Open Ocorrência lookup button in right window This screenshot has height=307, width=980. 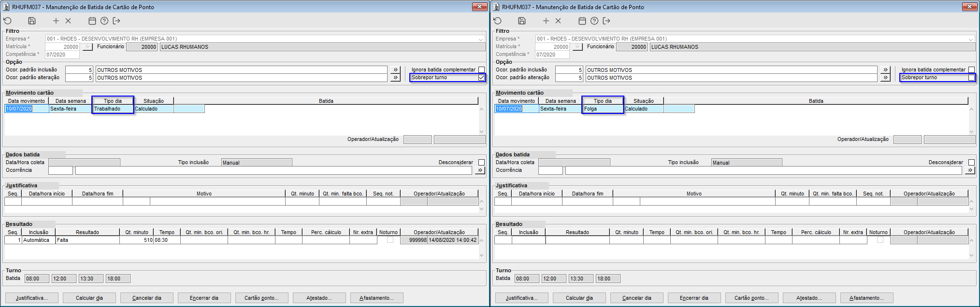pos(970,170)
